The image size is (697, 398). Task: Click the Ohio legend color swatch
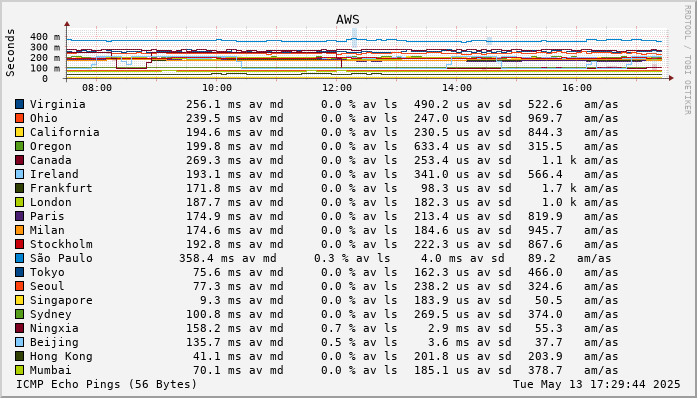[20, 118]
